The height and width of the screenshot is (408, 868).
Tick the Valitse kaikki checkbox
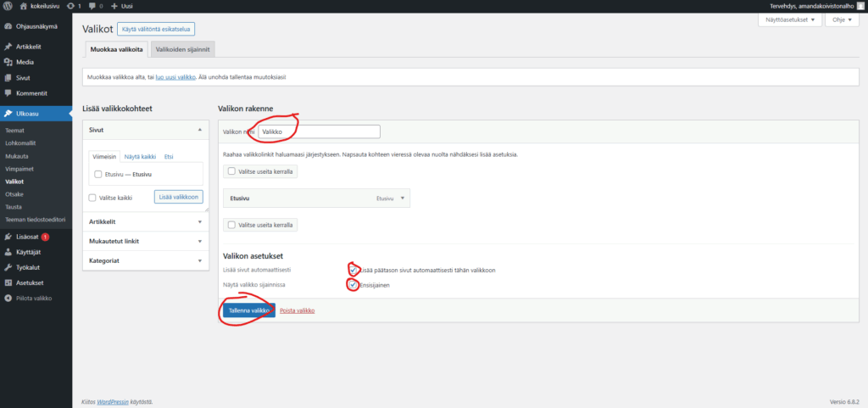click(92, 197)
